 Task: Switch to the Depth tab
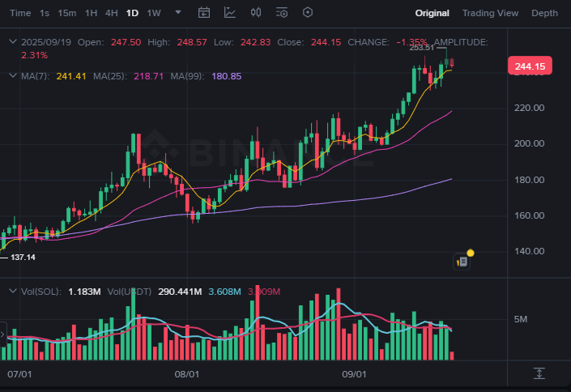[544, 13]
